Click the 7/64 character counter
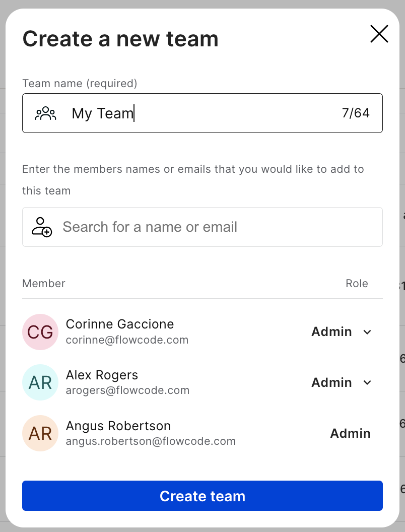Viewport: 405px width, 532px height. coord(356,113)
